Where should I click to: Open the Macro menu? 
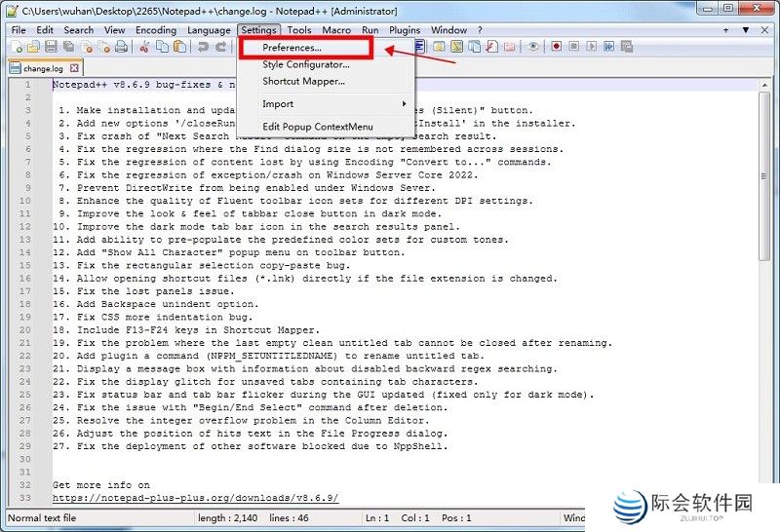click(336, 30)
